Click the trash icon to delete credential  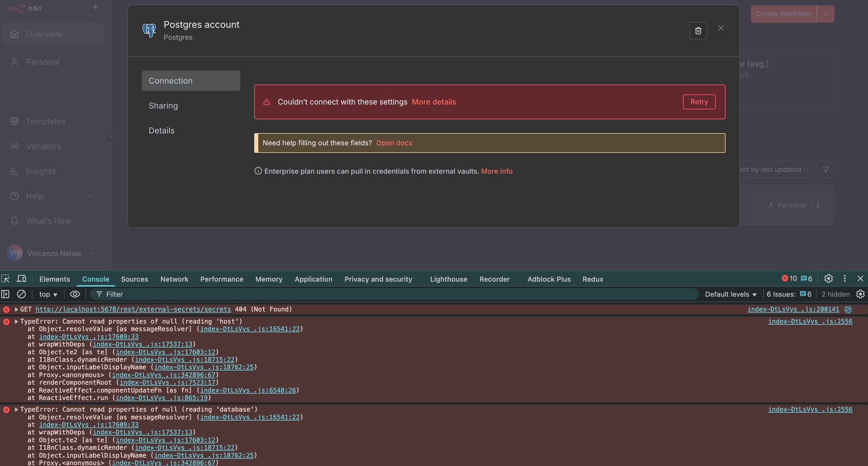pyautogui.click(x=698, y=30)
